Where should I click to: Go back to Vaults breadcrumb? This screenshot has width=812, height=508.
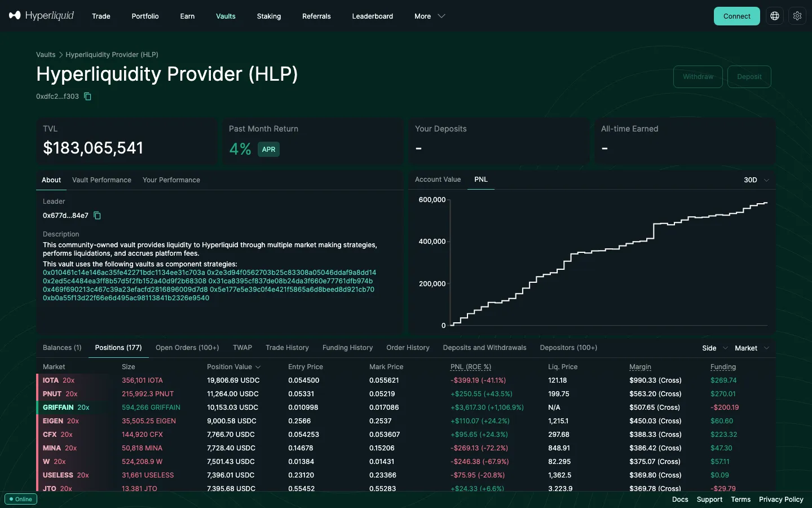click(46, 55)
